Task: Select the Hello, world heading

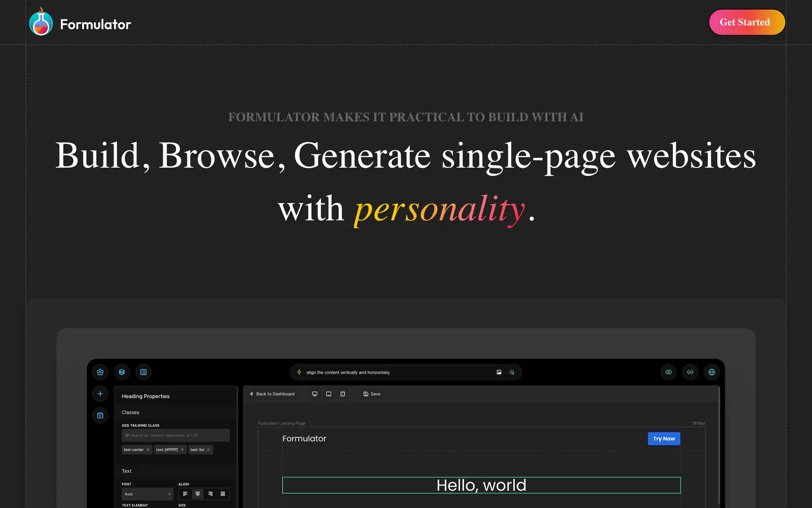Action: 481,485
